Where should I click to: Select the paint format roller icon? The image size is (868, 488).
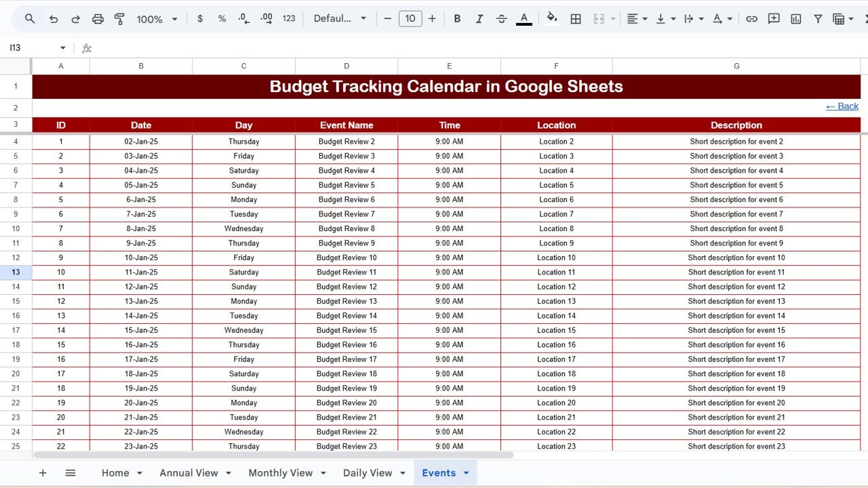[120, 19]
